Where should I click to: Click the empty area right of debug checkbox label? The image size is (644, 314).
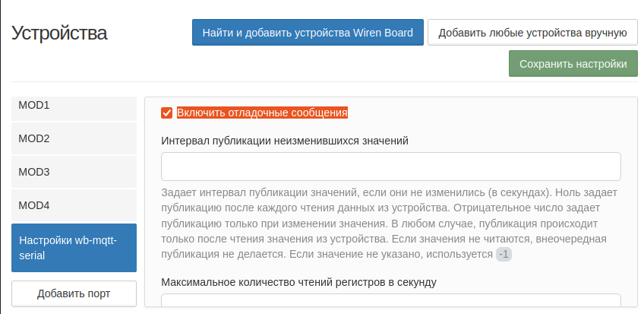tap(486, 113)
